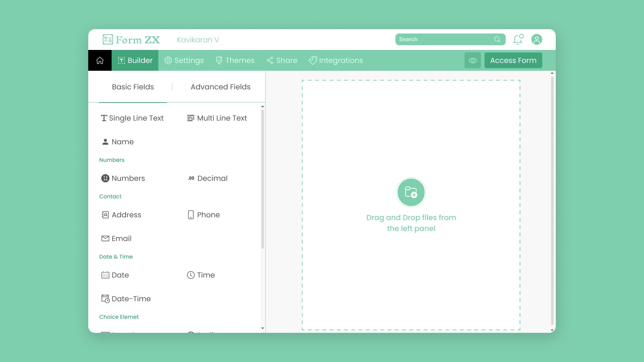Screen dimensions: 644x362
Task: Open the Basic Fields tab
Action: tap(133, 87)
